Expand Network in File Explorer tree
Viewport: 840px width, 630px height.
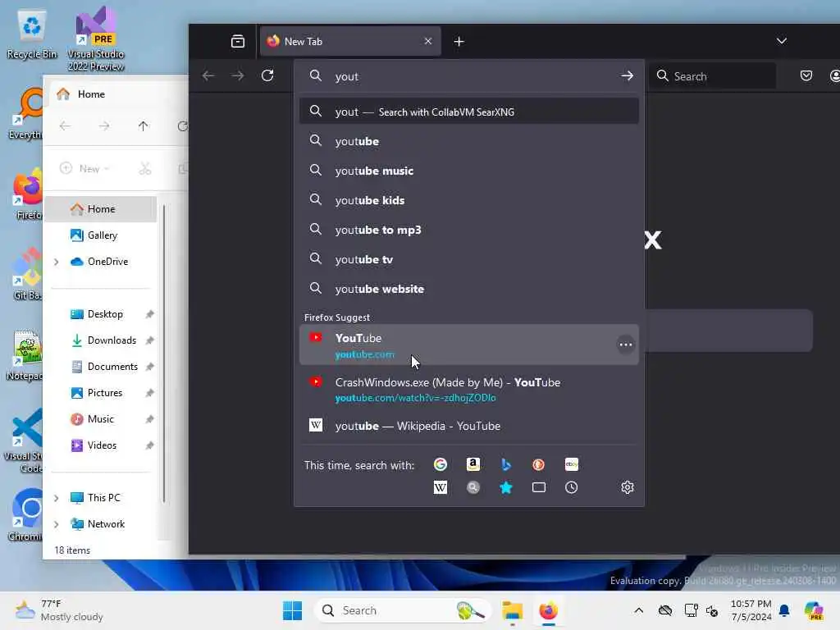click(57, 524)
